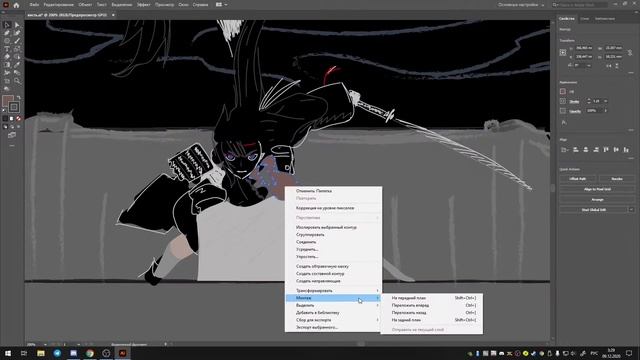Open the Stroke weight dropdown

coord(606,101)
